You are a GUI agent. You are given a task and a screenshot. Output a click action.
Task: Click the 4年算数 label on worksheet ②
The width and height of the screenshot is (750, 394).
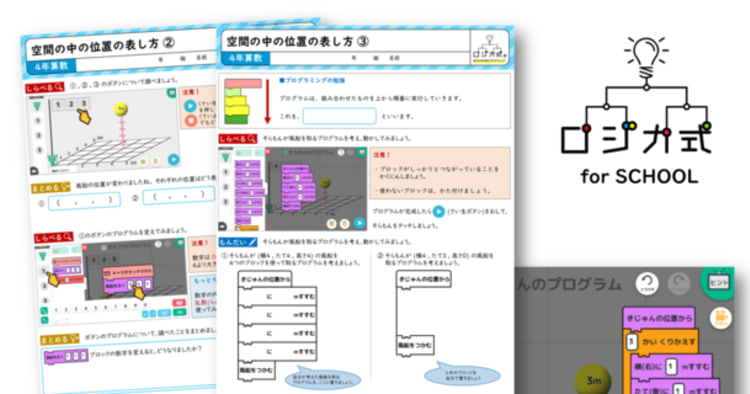tap(51, 66)
